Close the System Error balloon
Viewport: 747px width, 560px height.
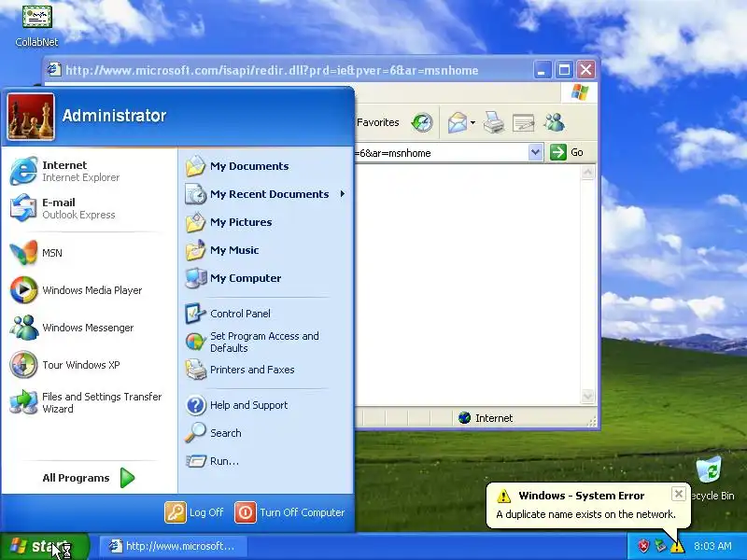coord(679,494)
